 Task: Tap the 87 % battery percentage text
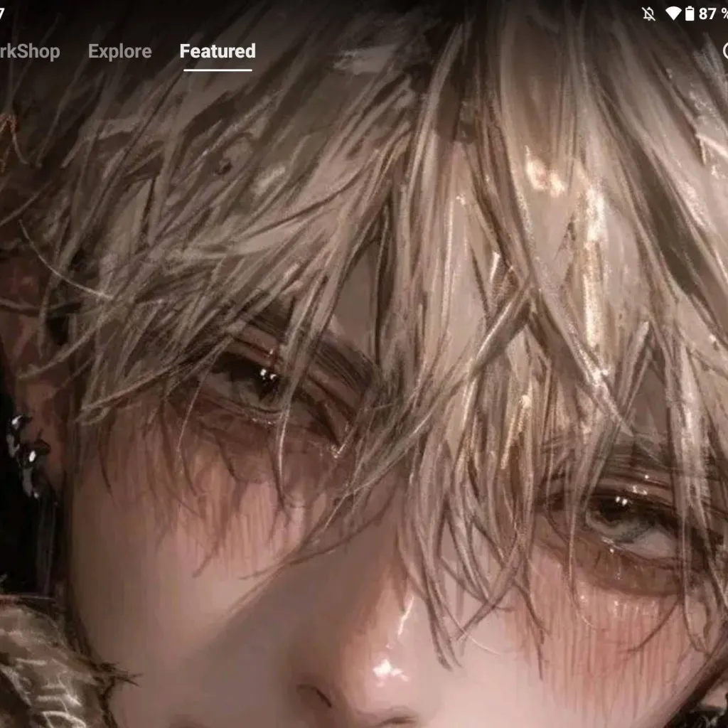712,14
